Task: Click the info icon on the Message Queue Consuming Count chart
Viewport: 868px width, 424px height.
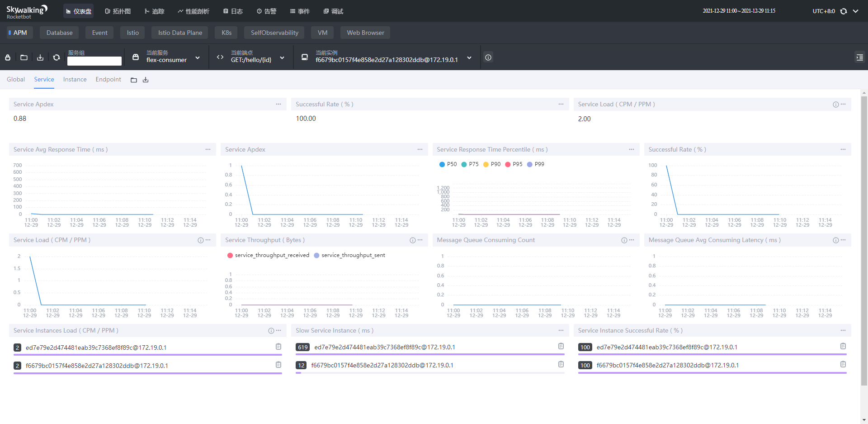Action: pyautogui.click(x=624, y=240)
